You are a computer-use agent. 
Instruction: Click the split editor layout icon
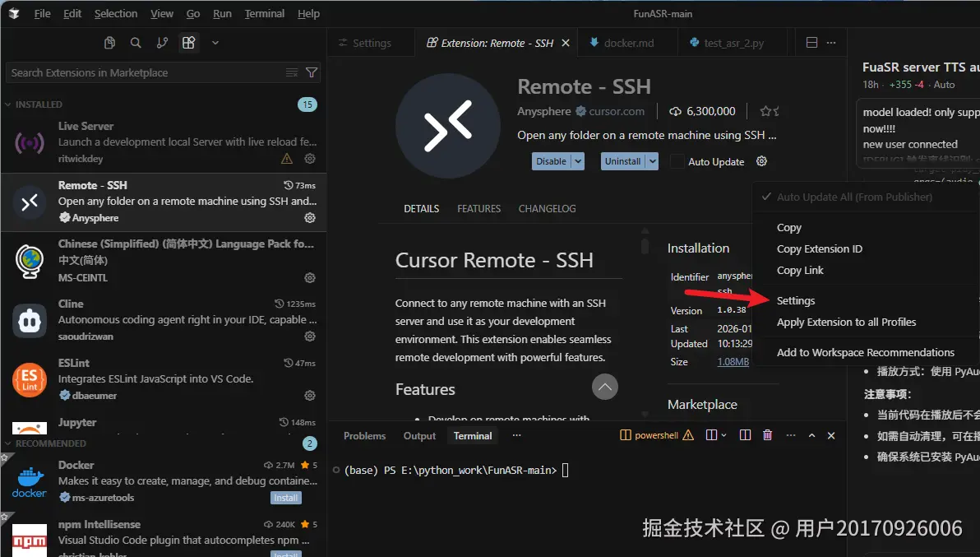click(812, 43)
